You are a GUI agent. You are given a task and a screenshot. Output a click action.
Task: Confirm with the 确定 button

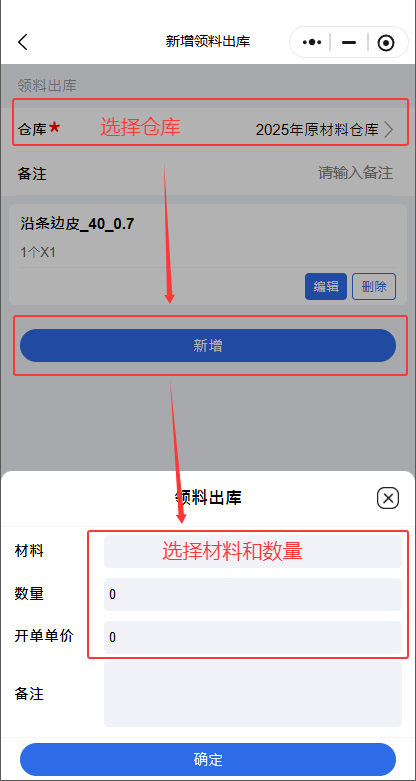(208, 760)
